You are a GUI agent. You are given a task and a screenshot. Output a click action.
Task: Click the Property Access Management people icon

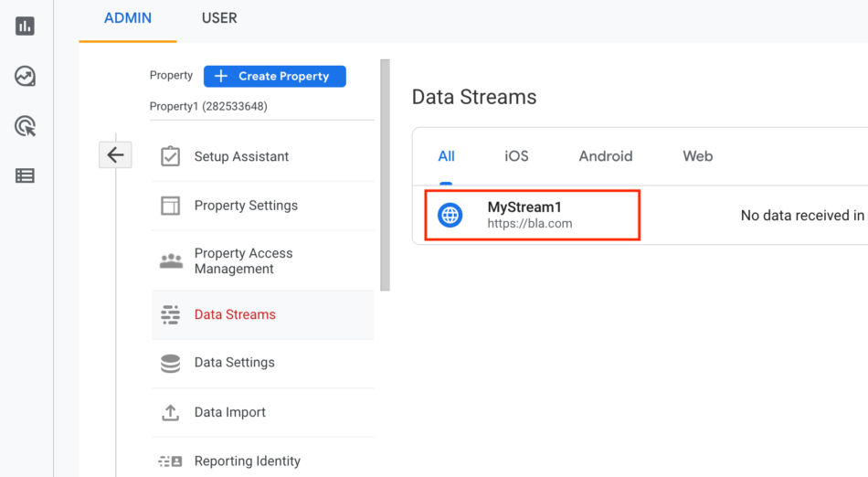(171, 260)
